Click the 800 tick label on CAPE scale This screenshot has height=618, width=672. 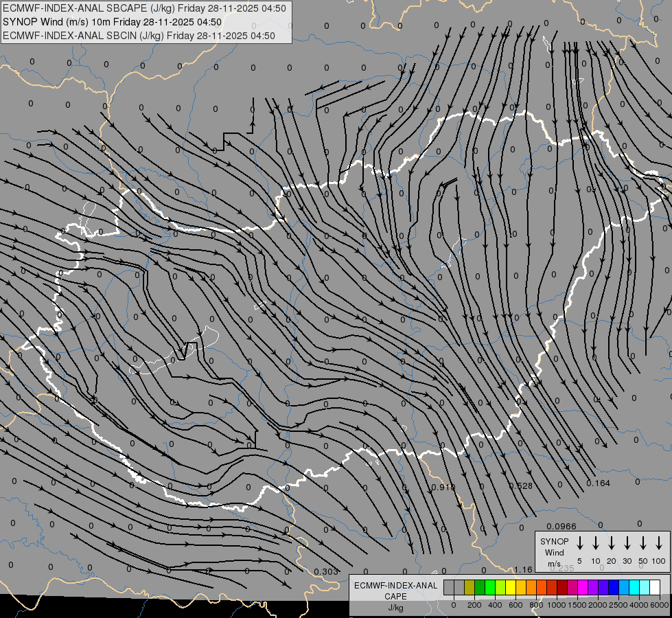536,605
